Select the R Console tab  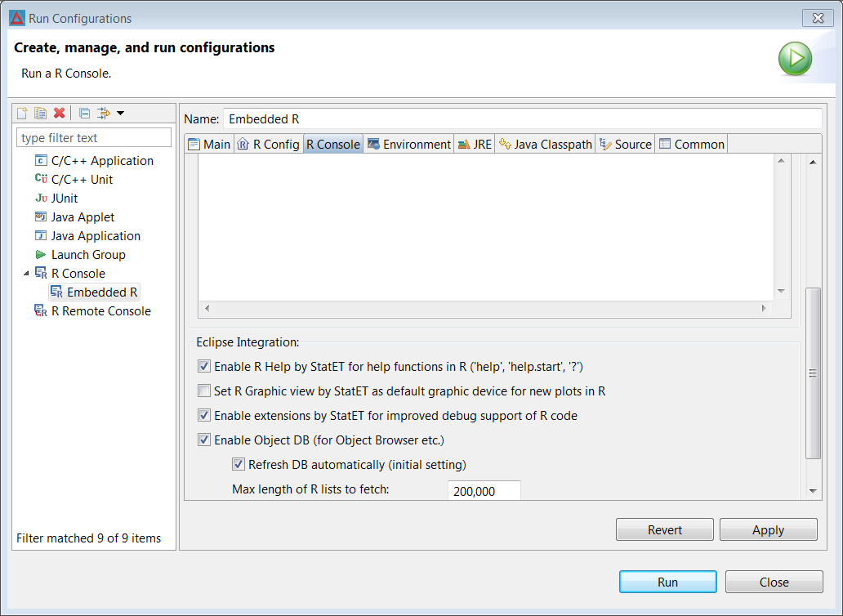tap(333, 144)
